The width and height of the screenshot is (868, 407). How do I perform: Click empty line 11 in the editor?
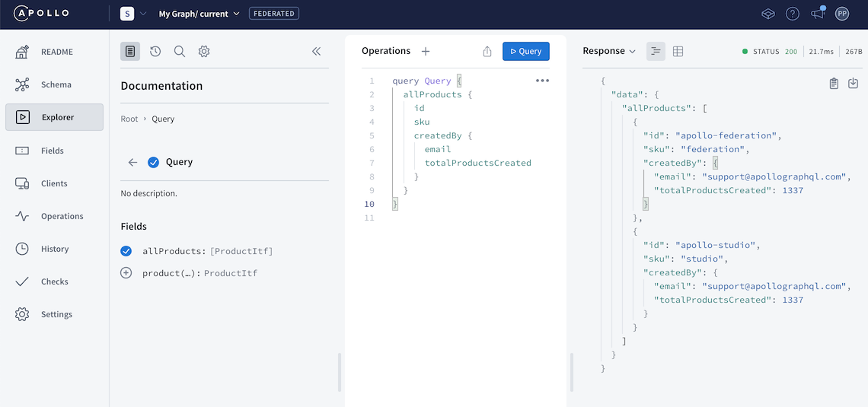(464, 218)
